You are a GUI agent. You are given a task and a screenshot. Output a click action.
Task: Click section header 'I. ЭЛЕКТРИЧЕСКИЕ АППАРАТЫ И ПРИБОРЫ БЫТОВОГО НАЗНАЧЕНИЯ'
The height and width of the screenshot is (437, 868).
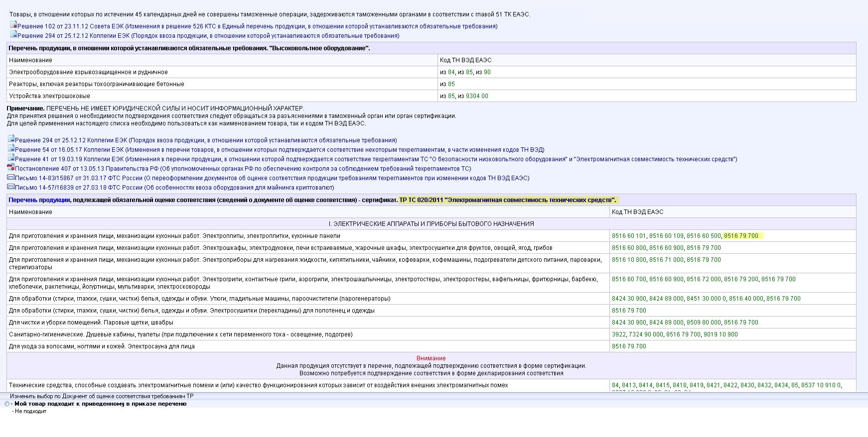[431, 224]
